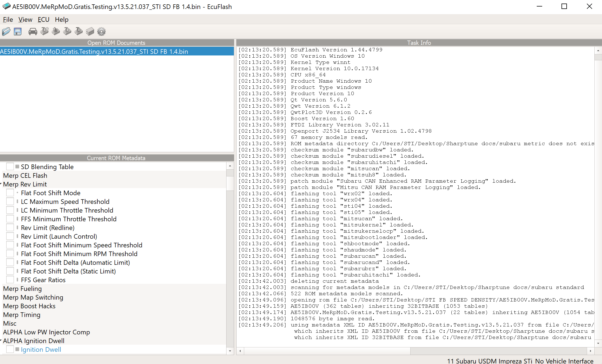Tick the Rev Limit (Redline) checkbox

10,228
